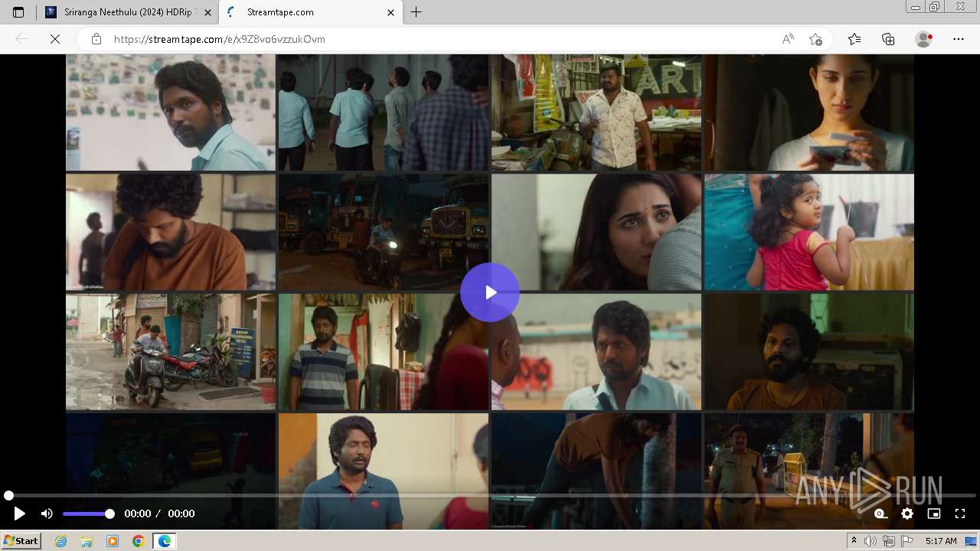The image size is (980, 551).
Task: Click the trucks at night thumbnail
Action: point(383,232)
